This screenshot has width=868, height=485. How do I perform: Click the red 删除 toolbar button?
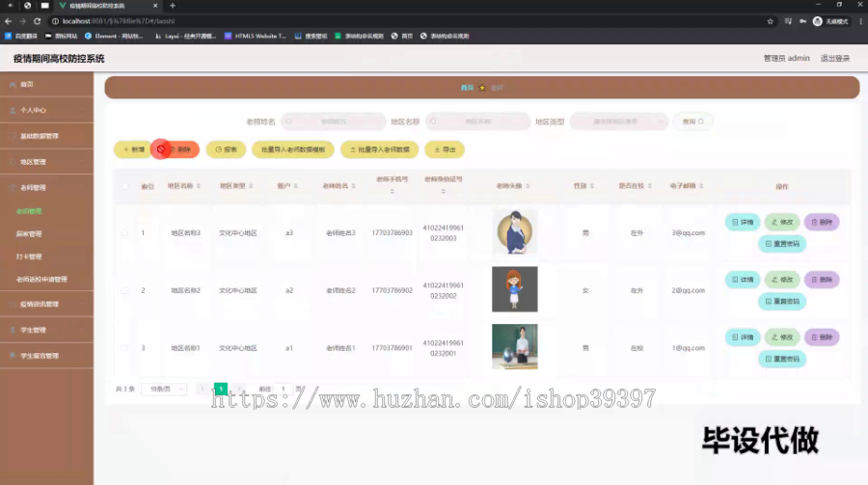177,149
